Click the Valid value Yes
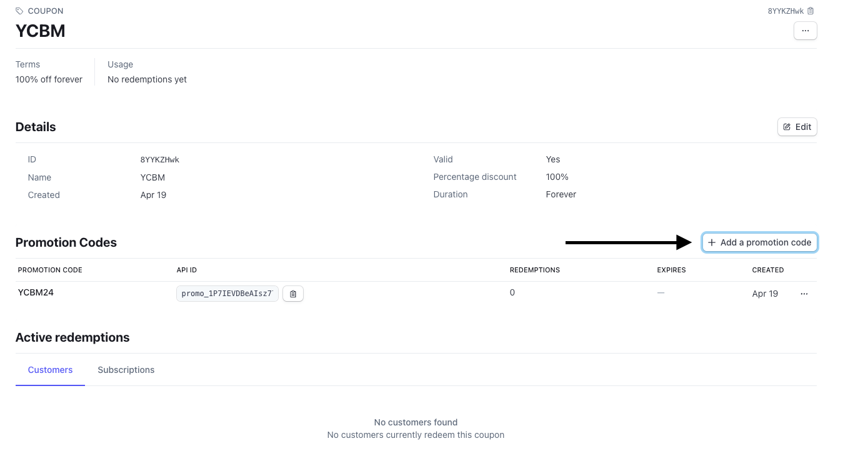The height and width of the screenshot is (461, 868). pyautogui.click(x=553, y=159)
